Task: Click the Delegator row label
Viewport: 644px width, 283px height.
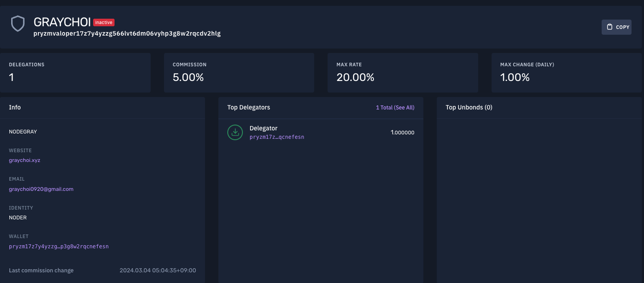Action: [x=263, y=128]
